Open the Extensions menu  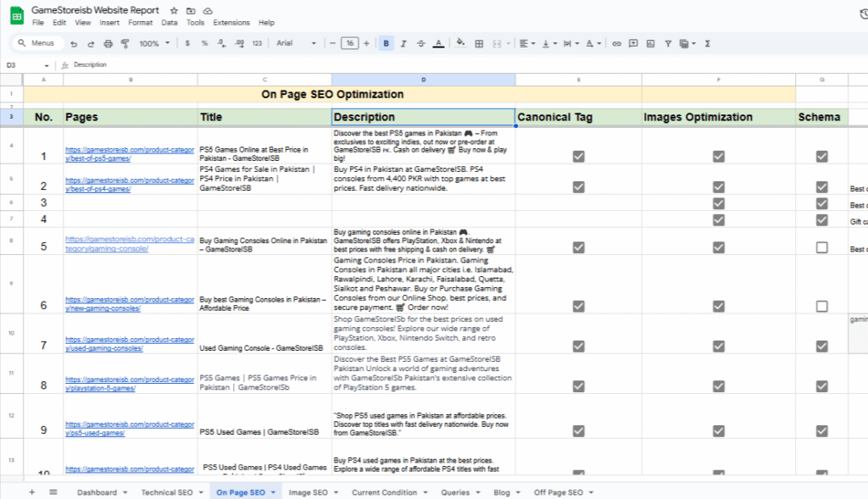coord(231,23)
